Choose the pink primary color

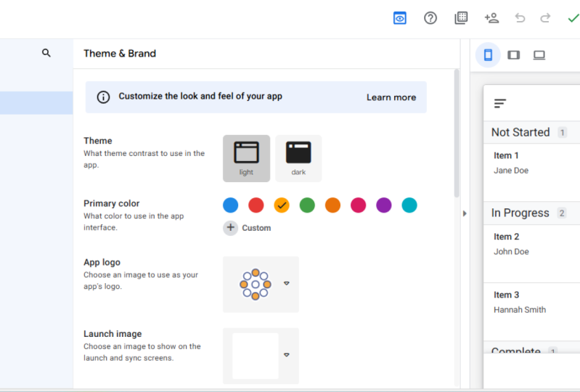(x=358, y=205)
